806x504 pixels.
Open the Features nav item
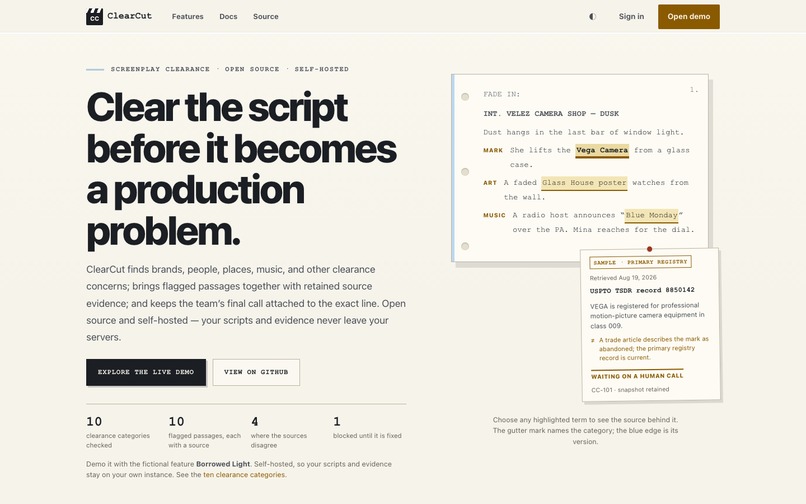click(188, 16)
